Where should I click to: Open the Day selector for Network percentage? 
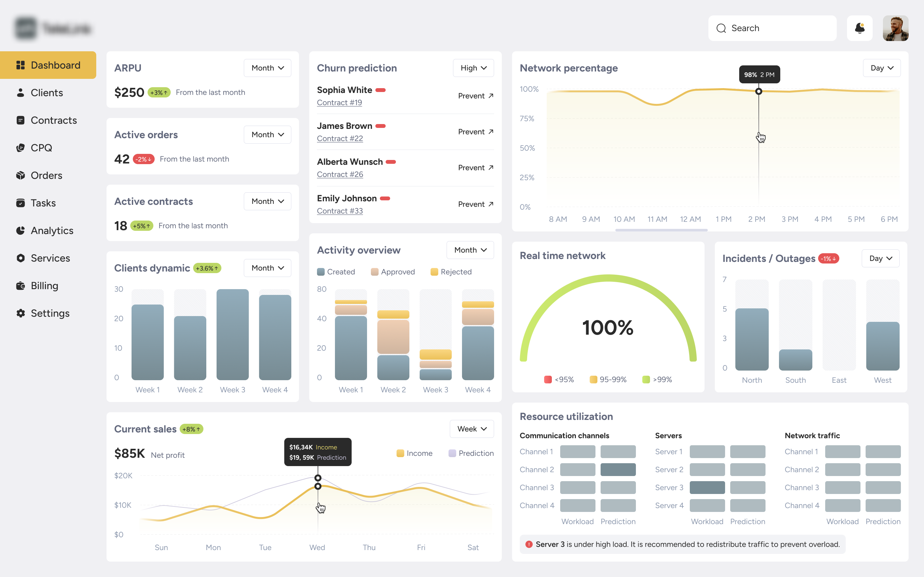(x=882, y=68)
